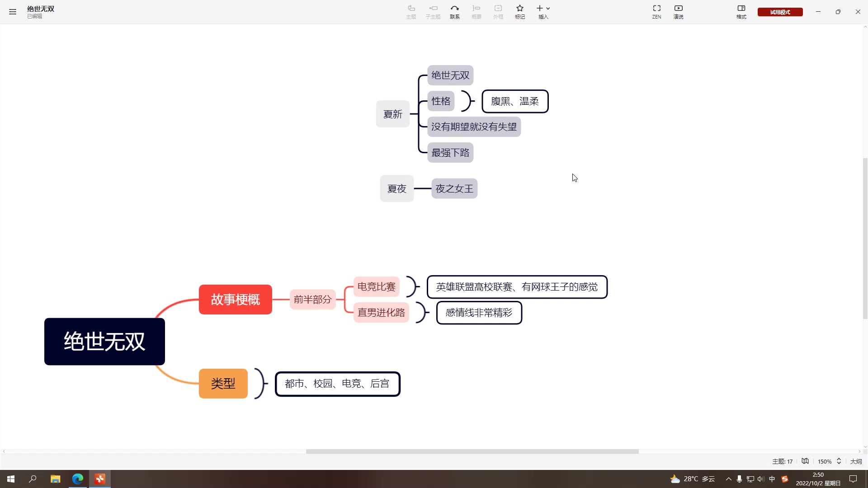Click the 外框 boundary toolbar icon
Image resolution: width=868 pixels, height=488 pixels.
498,12
